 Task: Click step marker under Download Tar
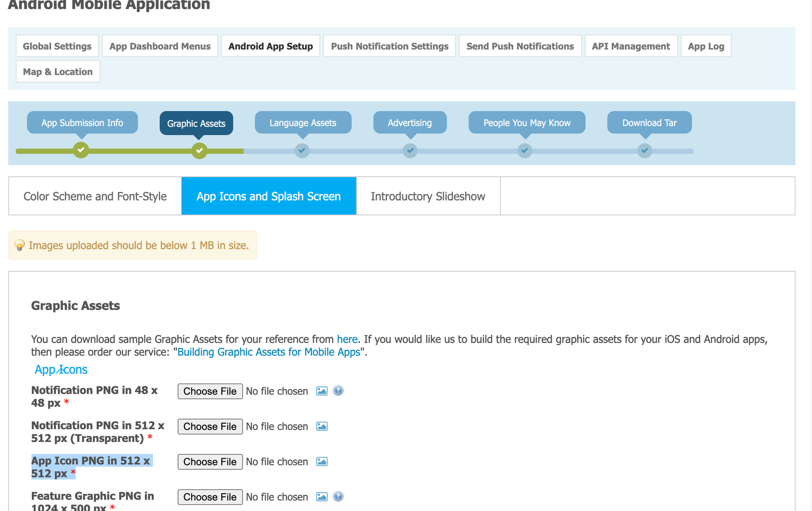645,150
